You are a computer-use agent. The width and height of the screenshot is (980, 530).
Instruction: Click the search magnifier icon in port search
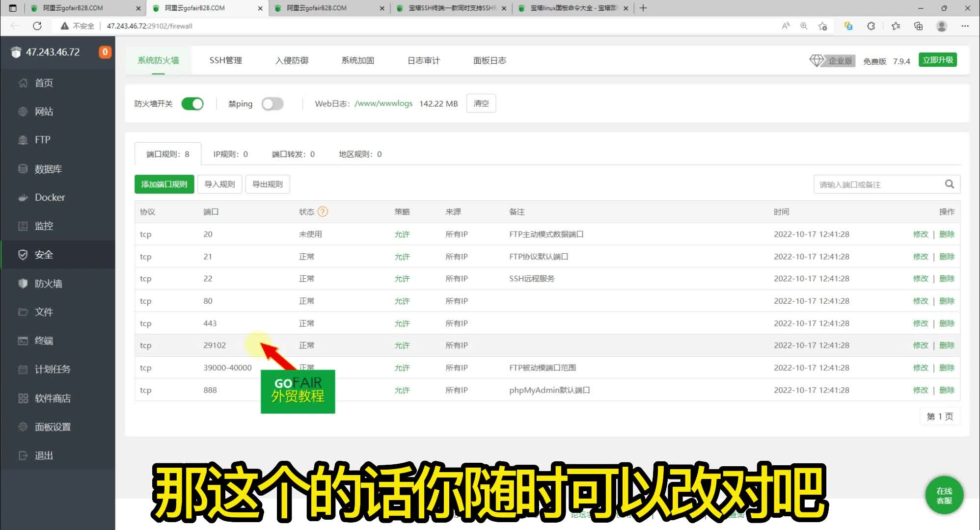[950, 184]
